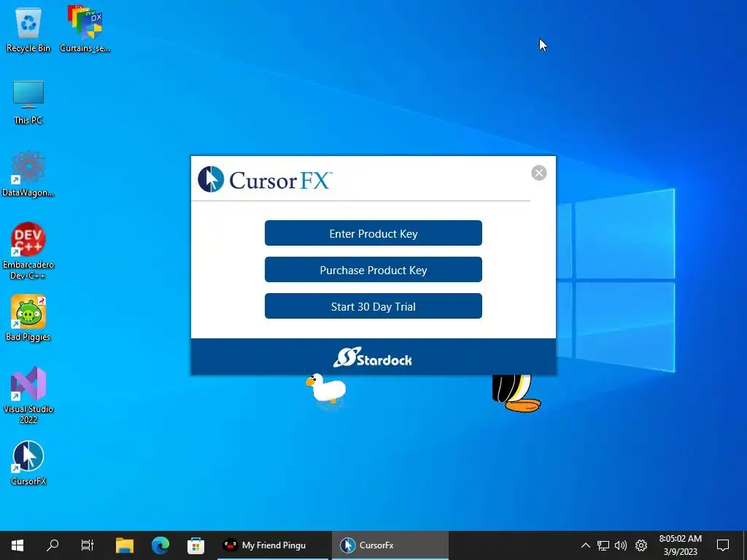The width and height of the screenshot is (747, 560).
Task: Select the DataWagon shortcut icon
Action: click(28, 174)
